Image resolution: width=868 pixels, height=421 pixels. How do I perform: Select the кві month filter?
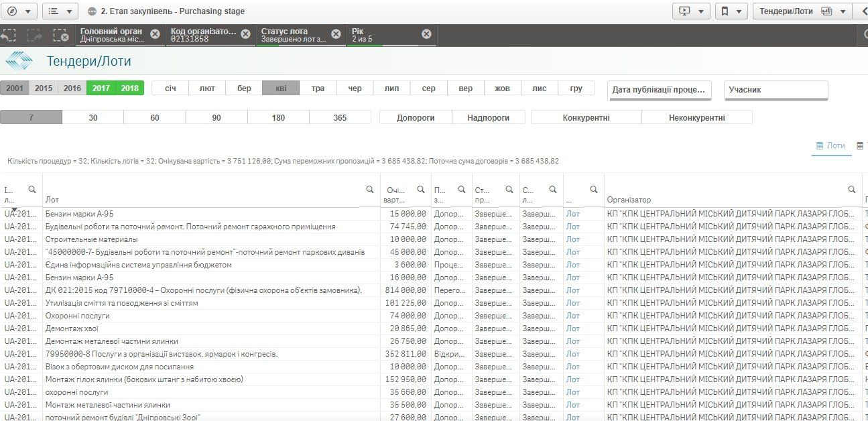[281, 88]
